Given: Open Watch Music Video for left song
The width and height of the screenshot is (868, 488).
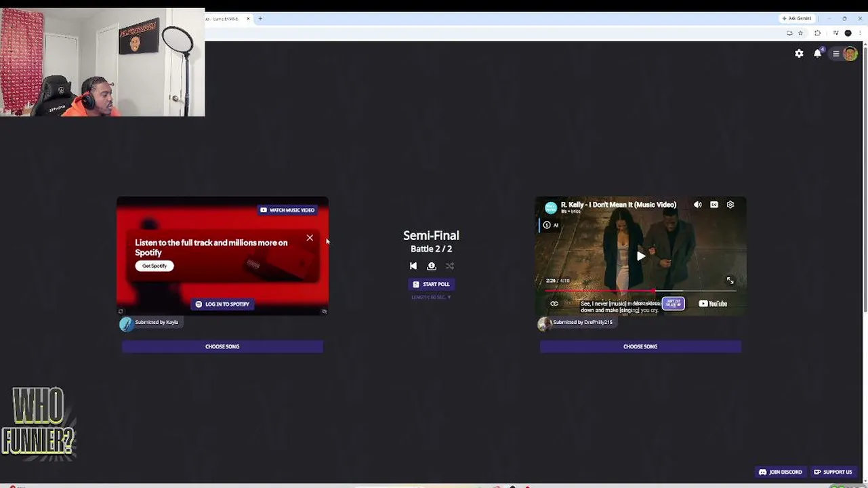Looking at the screenshot, I should [x=287, y=210].
